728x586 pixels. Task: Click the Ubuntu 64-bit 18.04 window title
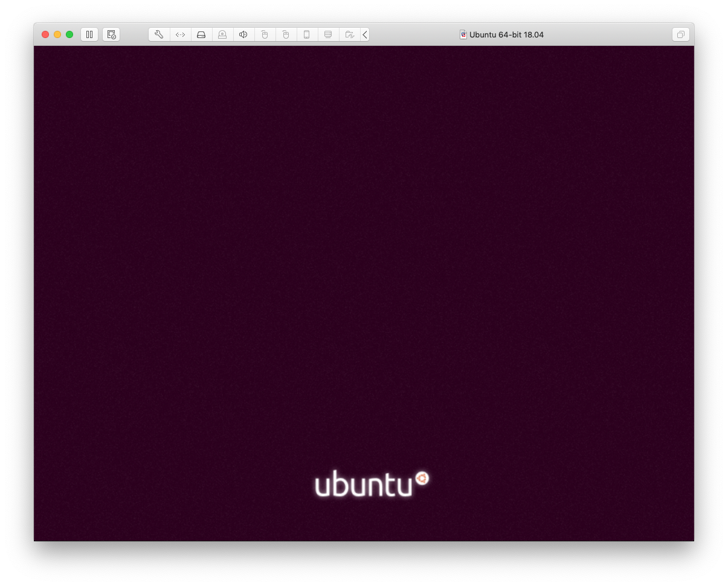pyautogui.click(x=506, y=34)
